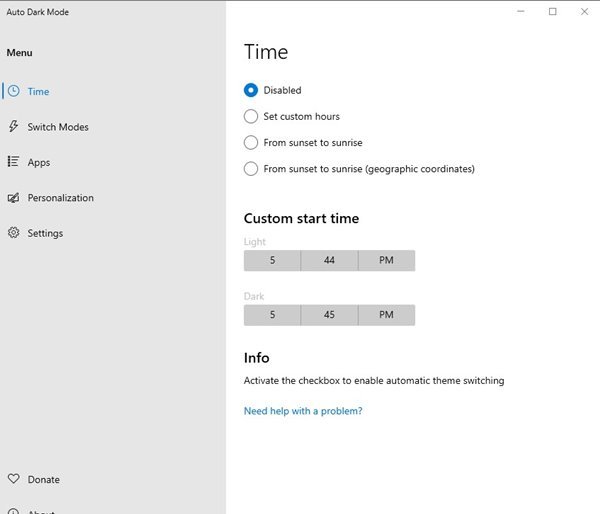Select the Disabled radio button
This screenshot has height=514, width=600.
(x=251, y=90)
